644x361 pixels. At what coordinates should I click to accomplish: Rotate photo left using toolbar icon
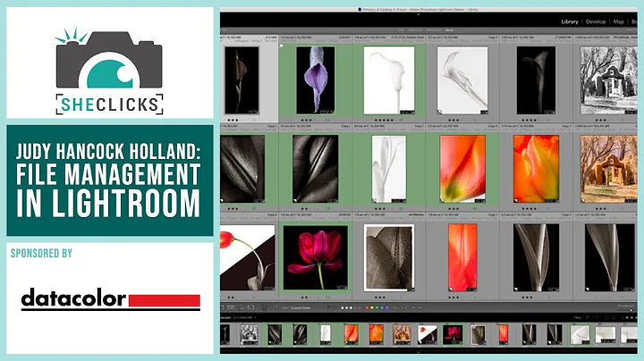pyautogui.click(x=396, y=307)
